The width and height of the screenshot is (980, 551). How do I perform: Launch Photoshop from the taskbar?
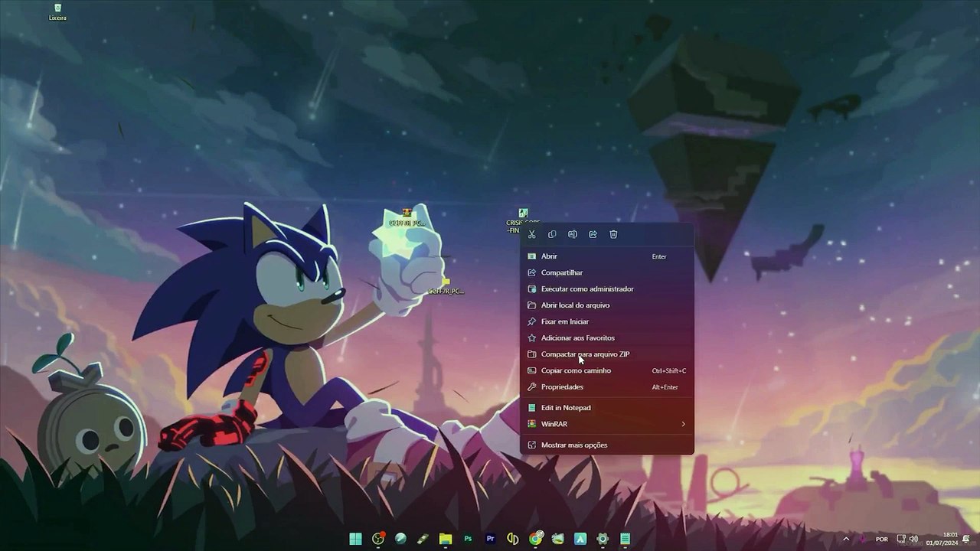[x=468, y=539]
